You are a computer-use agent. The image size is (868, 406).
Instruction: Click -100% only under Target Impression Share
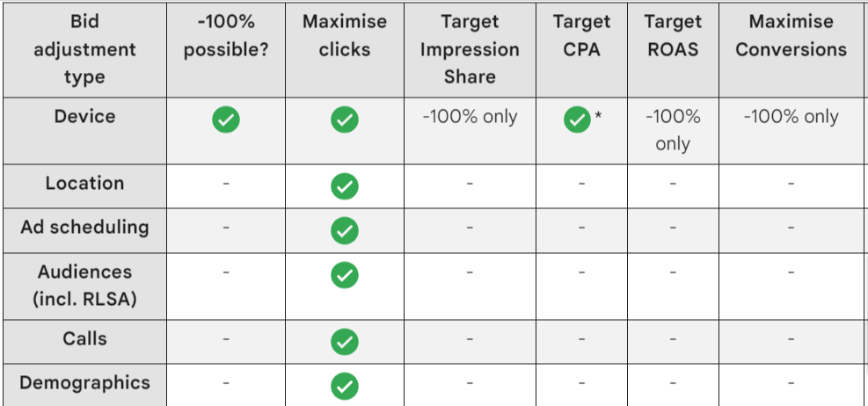click(x=470, y=117)
